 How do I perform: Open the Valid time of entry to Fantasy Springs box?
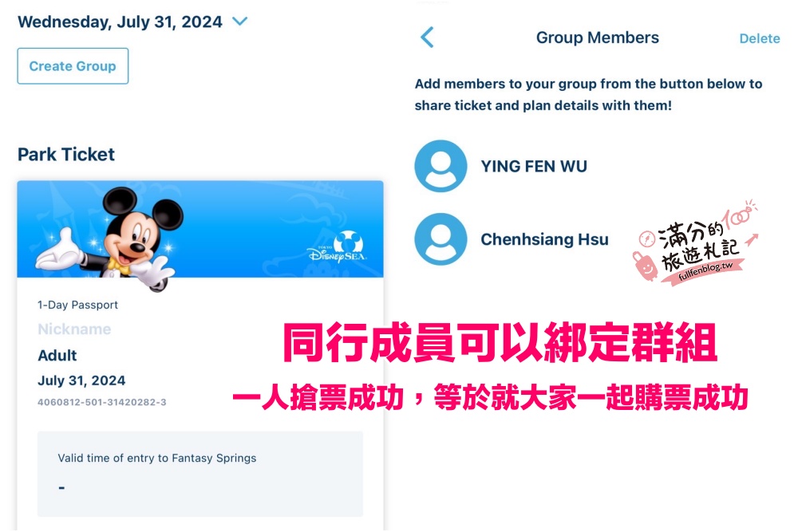tap(200, 474)
